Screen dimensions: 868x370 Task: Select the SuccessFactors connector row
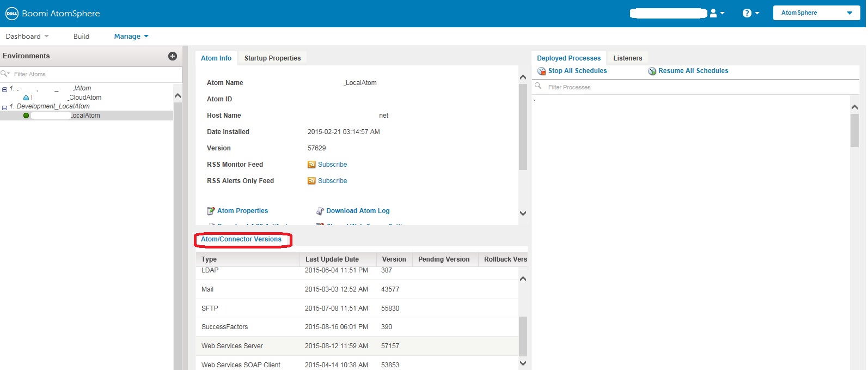pos(357,327)
